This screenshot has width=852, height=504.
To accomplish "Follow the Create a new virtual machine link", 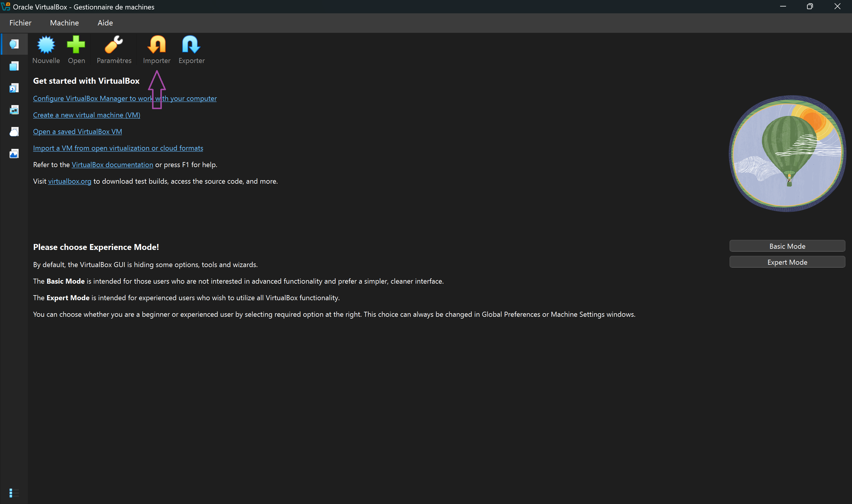I will [x=86, y=115].
